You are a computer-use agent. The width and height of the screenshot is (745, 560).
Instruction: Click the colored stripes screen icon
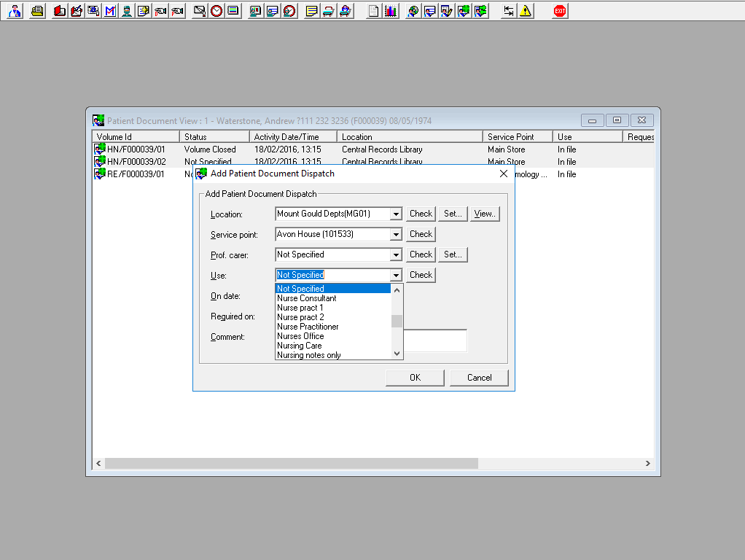point(233,11)
